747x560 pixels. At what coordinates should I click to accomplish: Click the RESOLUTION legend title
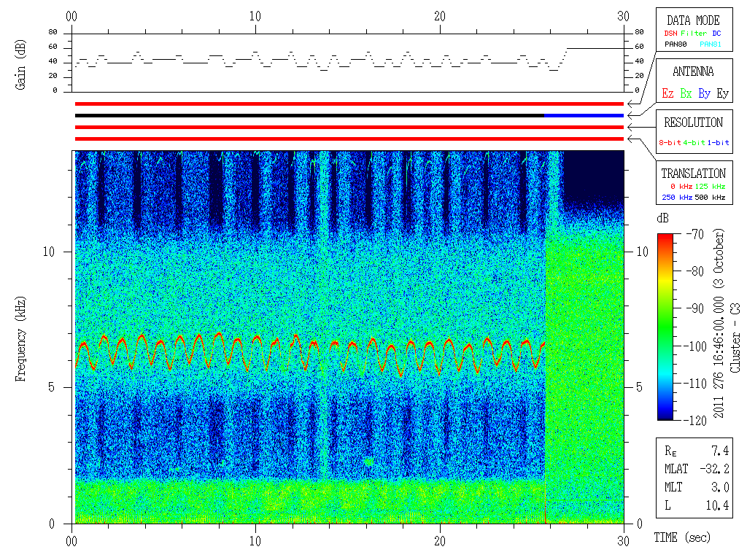[x=693, y=122]
